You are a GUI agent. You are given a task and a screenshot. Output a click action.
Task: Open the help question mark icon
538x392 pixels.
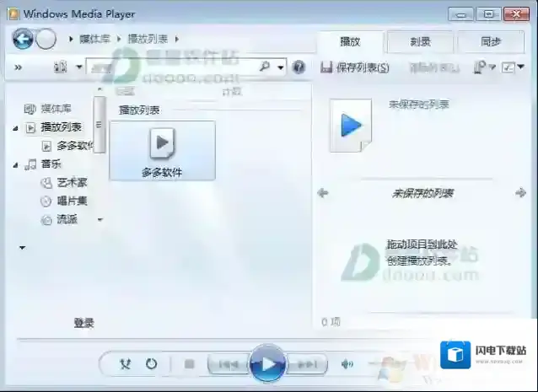tap(299, 67)
